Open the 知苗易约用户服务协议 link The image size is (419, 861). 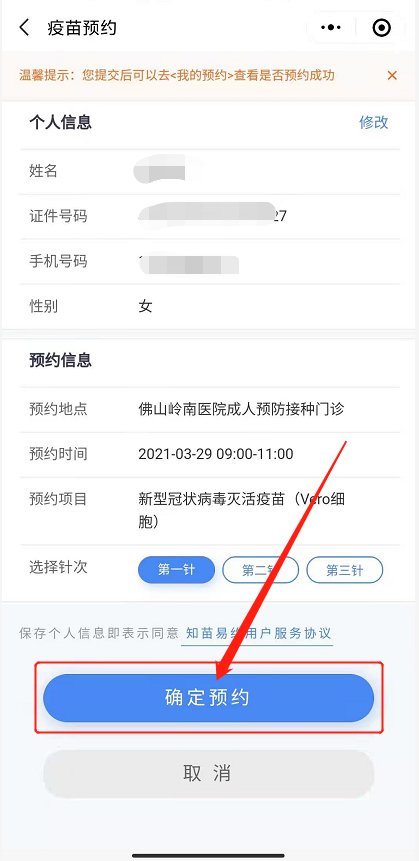pyautogui.click(x=258, y=633)
